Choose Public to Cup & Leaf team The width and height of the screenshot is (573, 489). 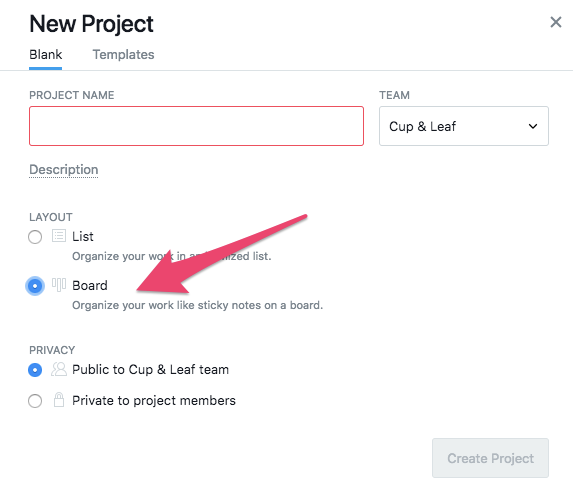click(x=35, y=370)
